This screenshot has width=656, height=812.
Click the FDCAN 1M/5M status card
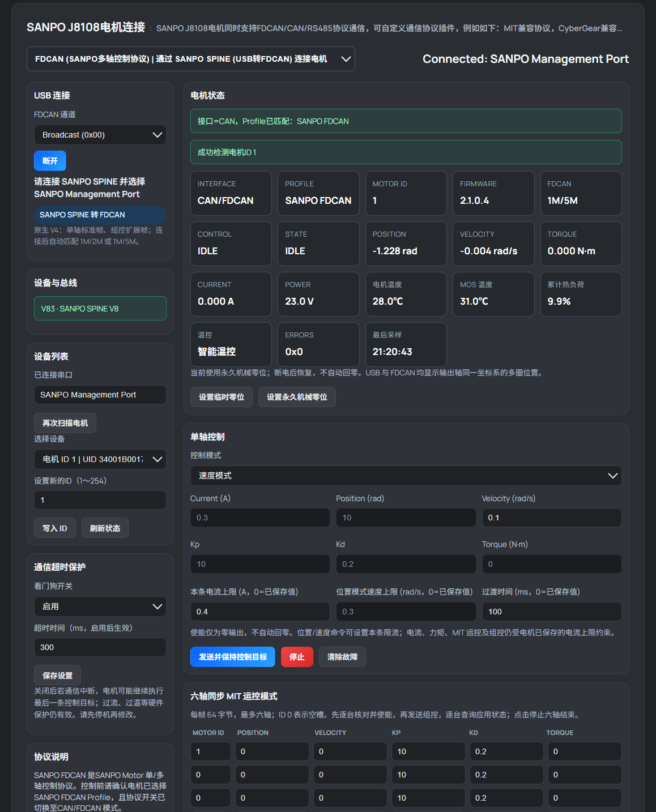point(581,193)
